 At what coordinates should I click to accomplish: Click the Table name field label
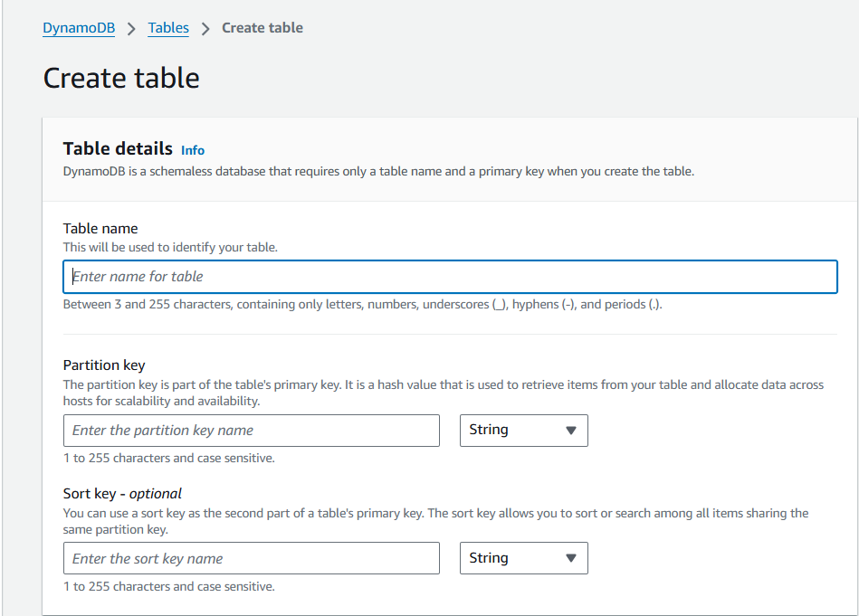[x=100, y=229]
